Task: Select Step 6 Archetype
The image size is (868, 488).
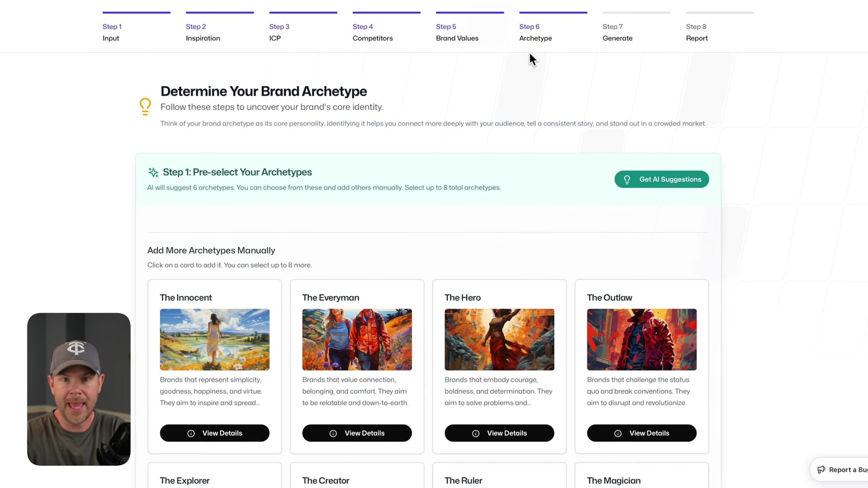Action: tap(553, 28)
